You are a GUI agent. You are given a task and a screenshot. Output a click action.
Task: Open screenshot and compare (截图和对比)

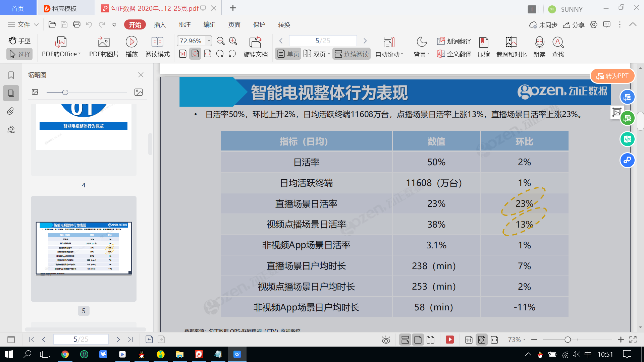[x=512, y=47]
